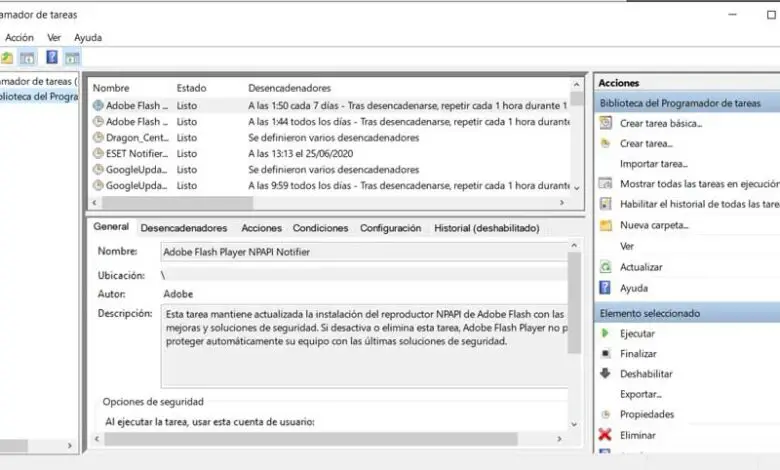780x470 pixels.
Task: Sort by the Estado column header
Action: tap(192, 88)
